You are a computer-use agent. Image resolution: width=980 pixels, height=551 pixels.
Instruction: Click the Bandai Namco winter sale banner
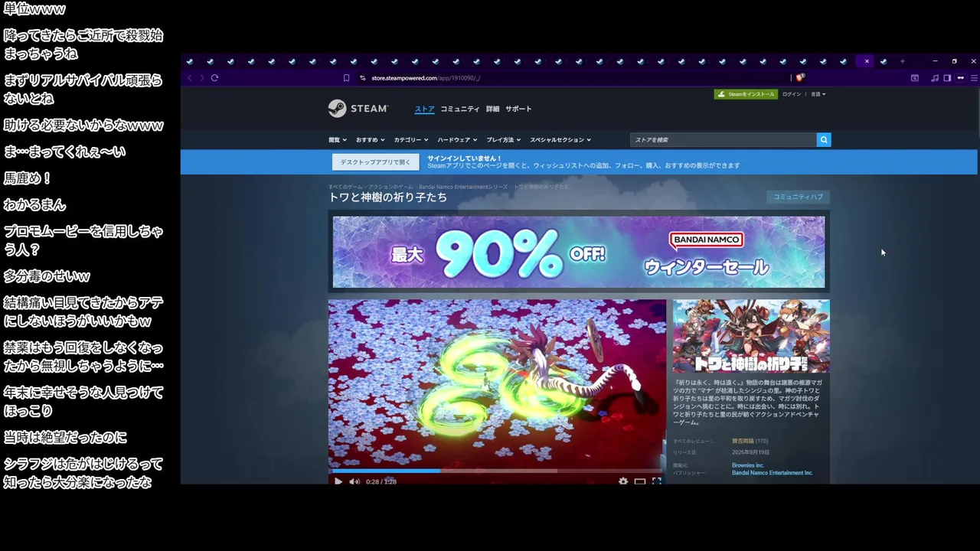click(x=579, y=252)
